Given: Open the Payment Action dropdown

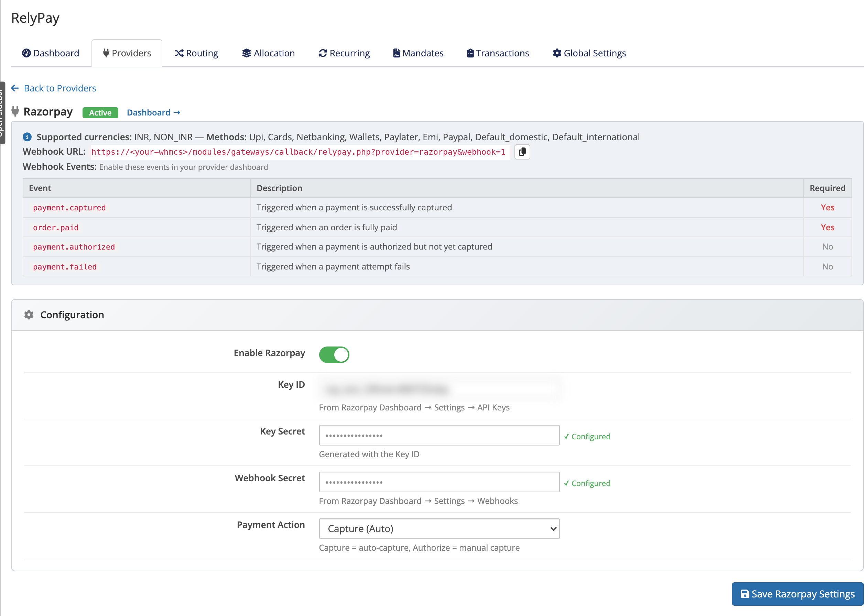Looking at the screenshot, I should (439, 529).
